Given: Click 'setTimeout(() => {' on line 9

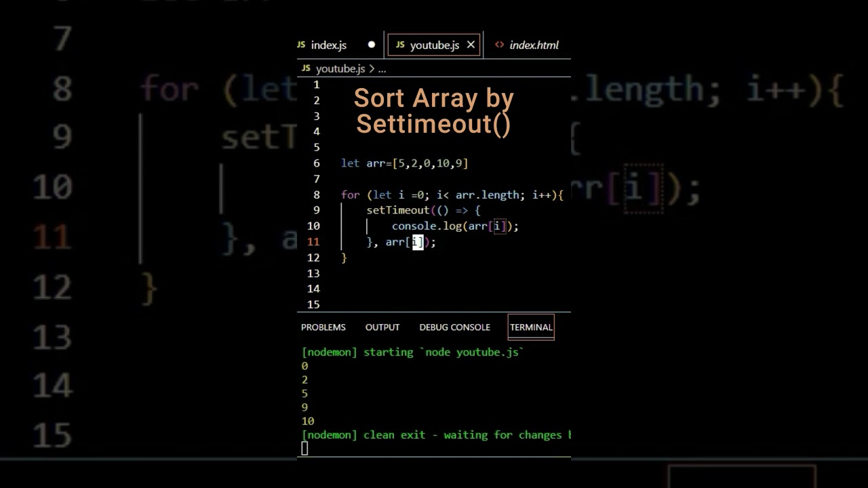Looking at the screenshot, I should point(424,211).
